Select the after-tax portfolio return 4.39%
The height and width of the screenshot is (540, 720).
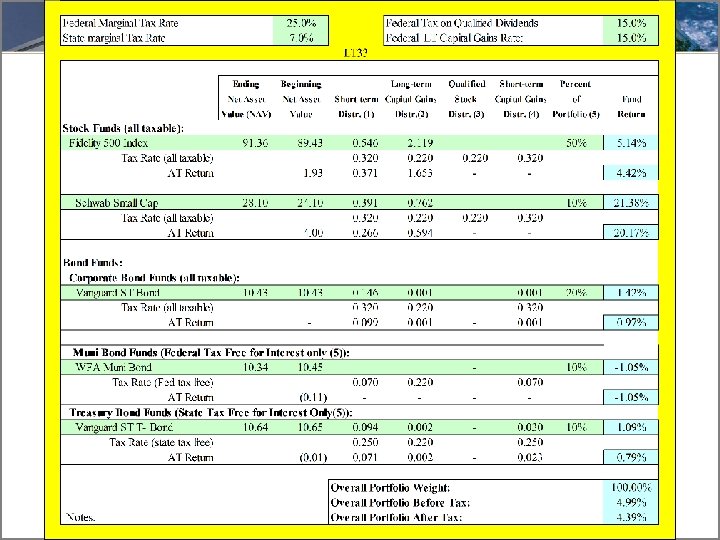pyautogui.click(x=631, y=518)
